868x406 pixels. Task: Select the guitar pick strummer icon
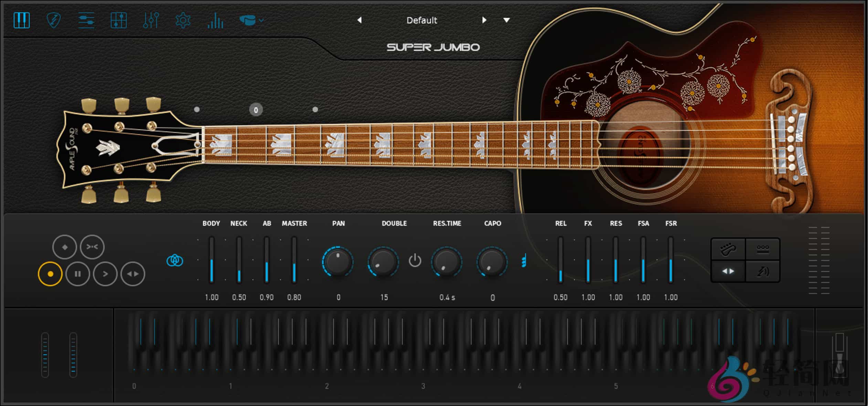tap(54, 21)
